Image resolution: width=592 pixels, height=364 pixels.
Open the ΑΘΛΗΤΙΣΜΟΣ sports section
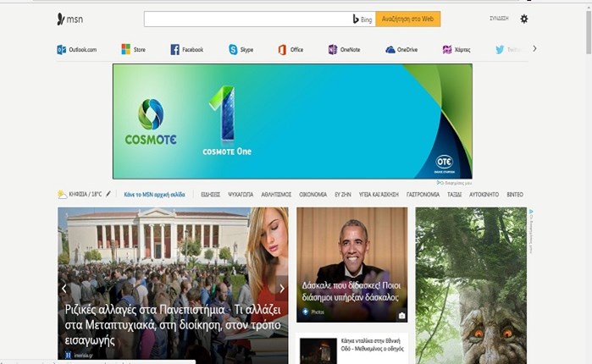pos(276,195)
